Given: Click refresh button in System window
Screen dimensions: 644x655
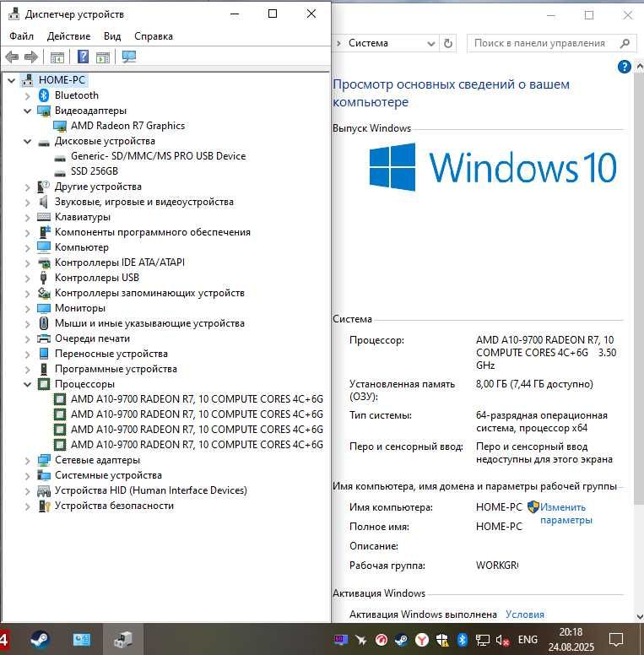Looking at the screenshot, I should point(447,43).
